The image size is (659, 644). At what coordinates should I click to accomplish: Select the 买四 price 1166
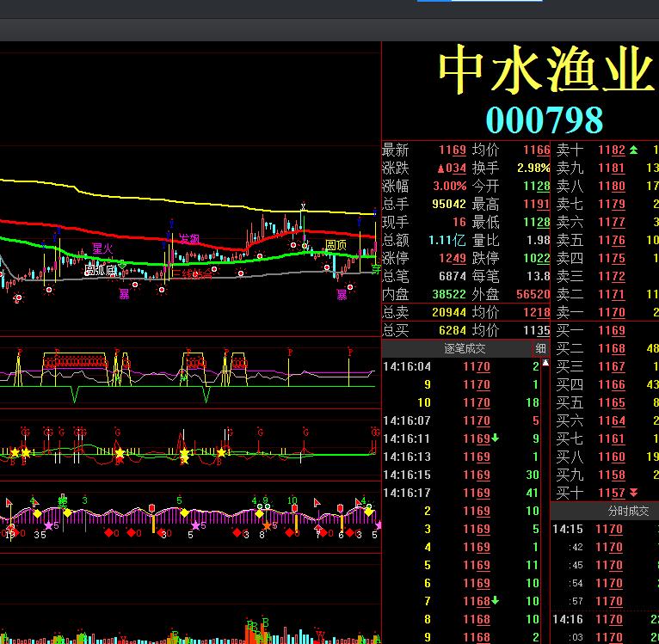tap(612, 384)
